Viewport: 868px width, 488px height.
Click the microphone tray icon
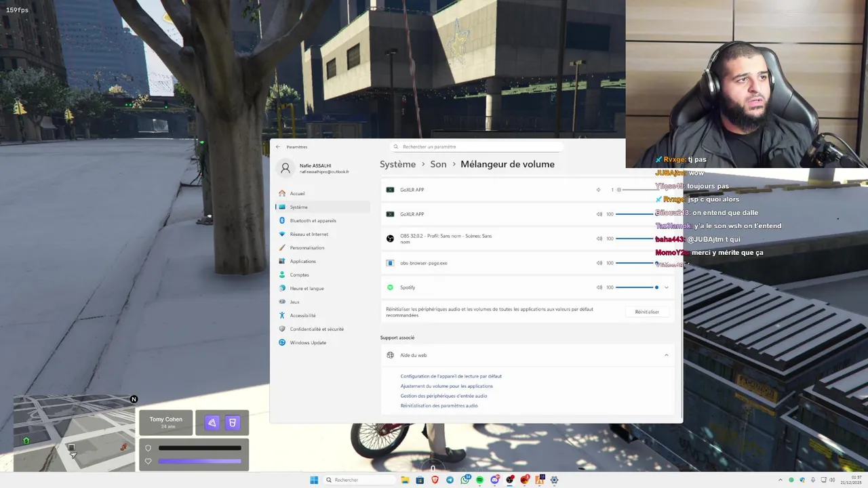click(813, 480)
